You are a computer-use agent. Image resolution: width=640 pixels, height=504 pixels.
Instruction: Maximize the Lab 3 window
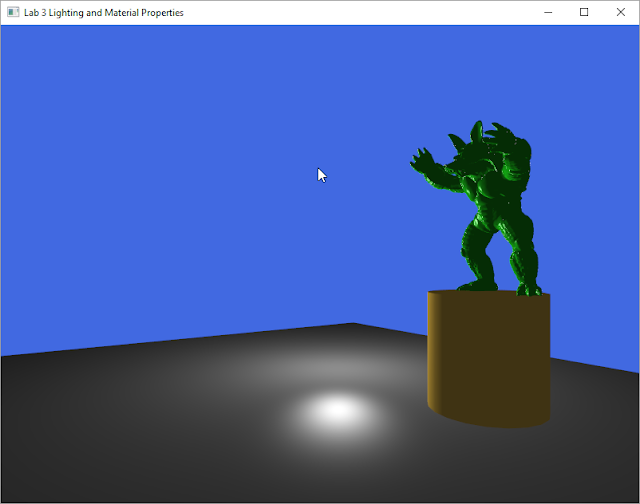(x=584, y=12)
